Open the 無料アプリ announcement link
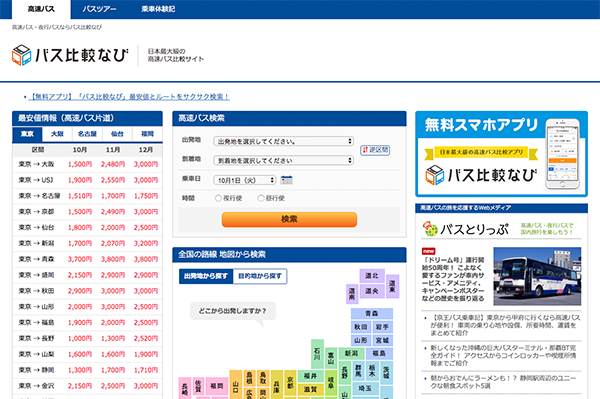The image size is (600, 399). point(129,97)
